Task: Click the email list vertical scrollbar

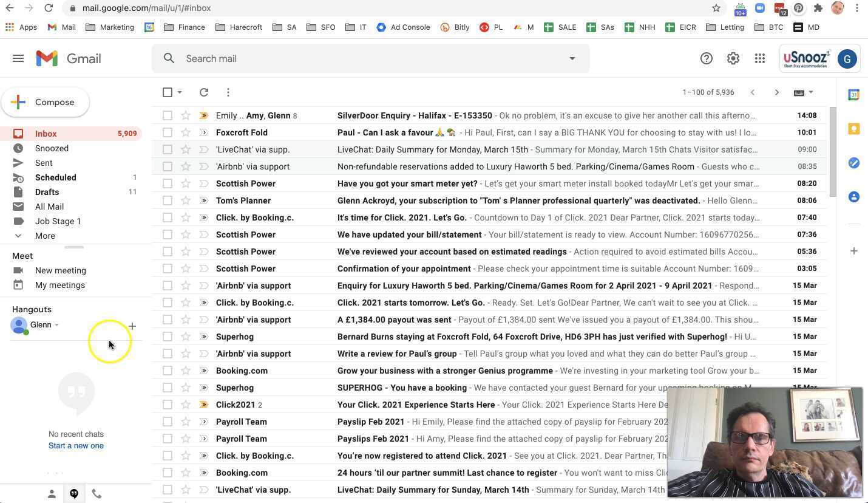Action: coord(833,152)
